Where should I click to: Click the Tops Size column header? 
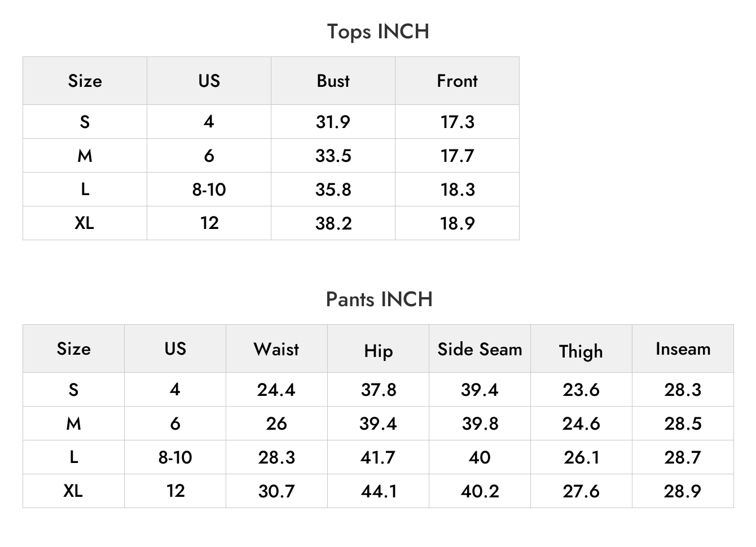(x=85, y=81)
